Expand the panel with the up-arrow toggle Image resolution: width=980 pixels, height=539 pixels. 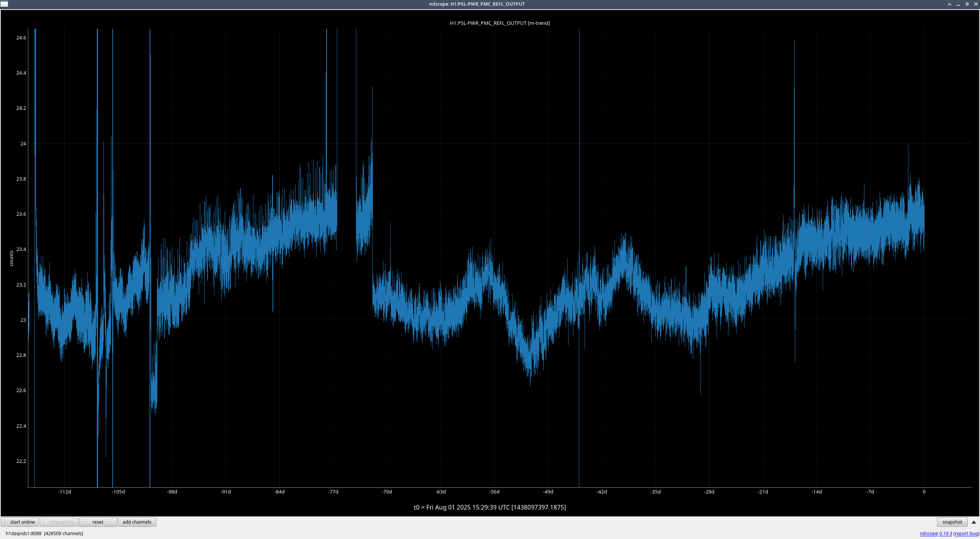click(x=974, y=522)
